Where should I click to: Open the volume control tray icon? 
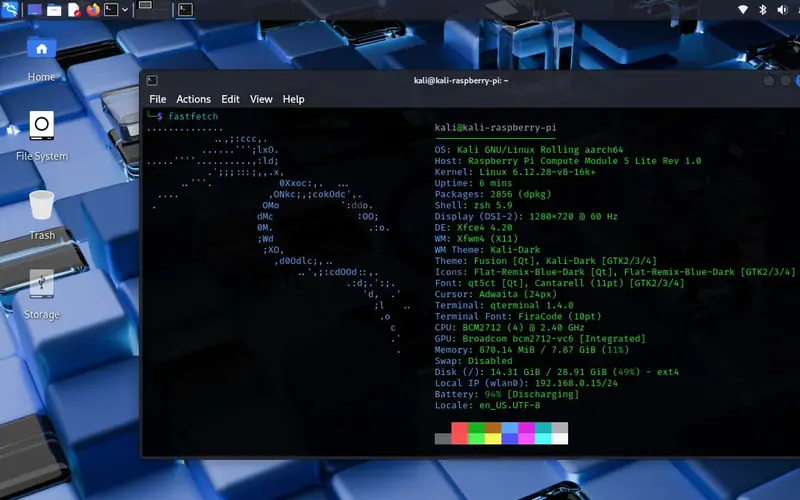click(x=782, y=10)
